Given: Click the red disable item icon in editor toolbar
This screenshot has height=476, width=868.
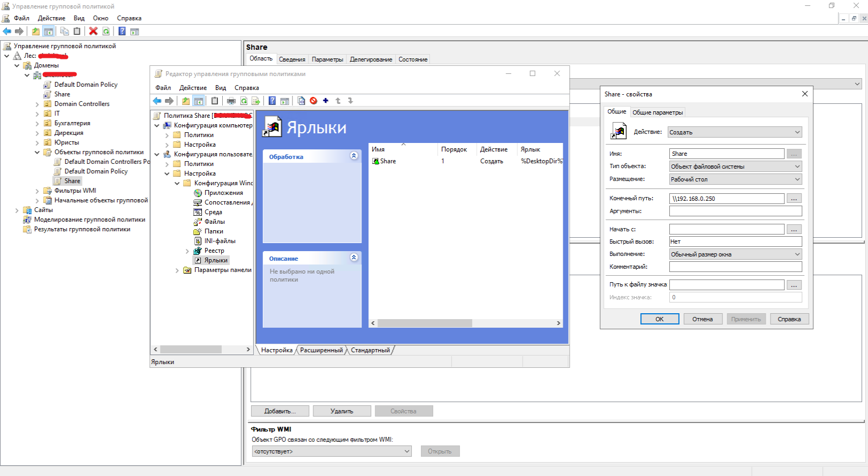Looking at the screenshot, I should [x=313, y=101].
